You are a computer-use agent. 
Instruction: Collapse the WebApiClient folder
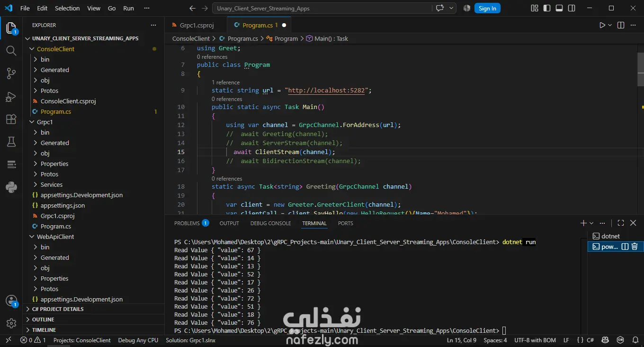click(x=93, y=237)
